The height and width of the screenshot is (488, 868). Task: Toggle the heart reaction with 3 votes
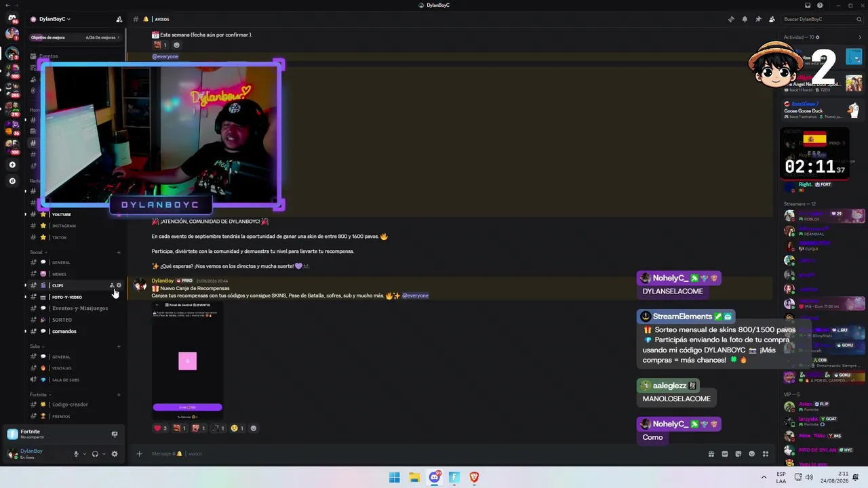click(161, 428)
